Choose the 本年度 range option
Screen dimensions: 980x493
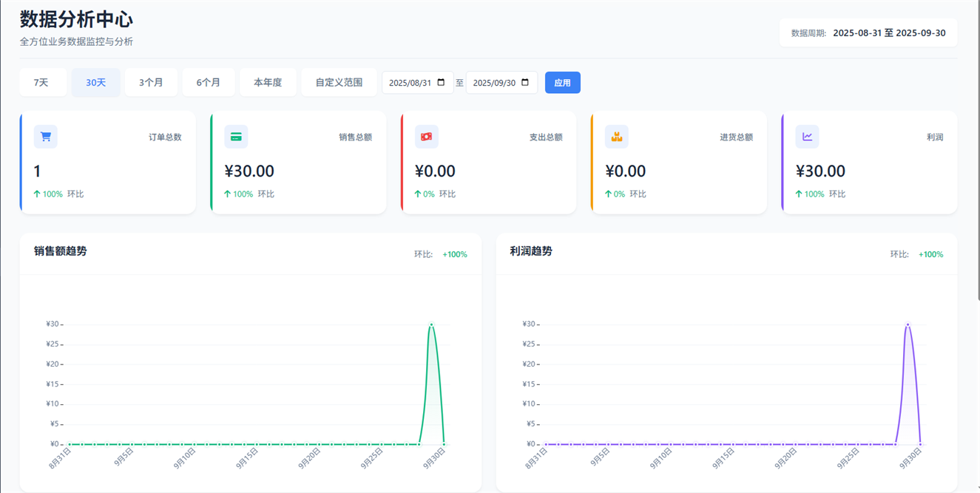point(268,83)
